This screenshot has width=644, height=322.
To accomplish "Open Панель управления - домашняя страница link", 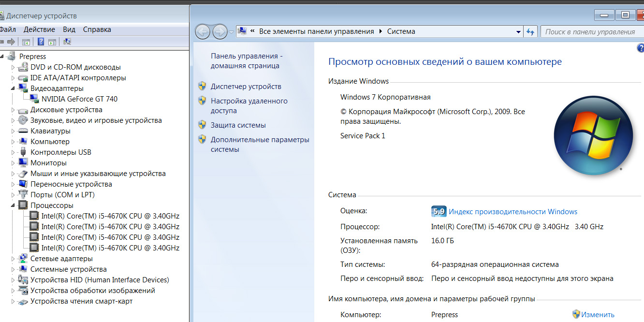I will click(247, 61).
